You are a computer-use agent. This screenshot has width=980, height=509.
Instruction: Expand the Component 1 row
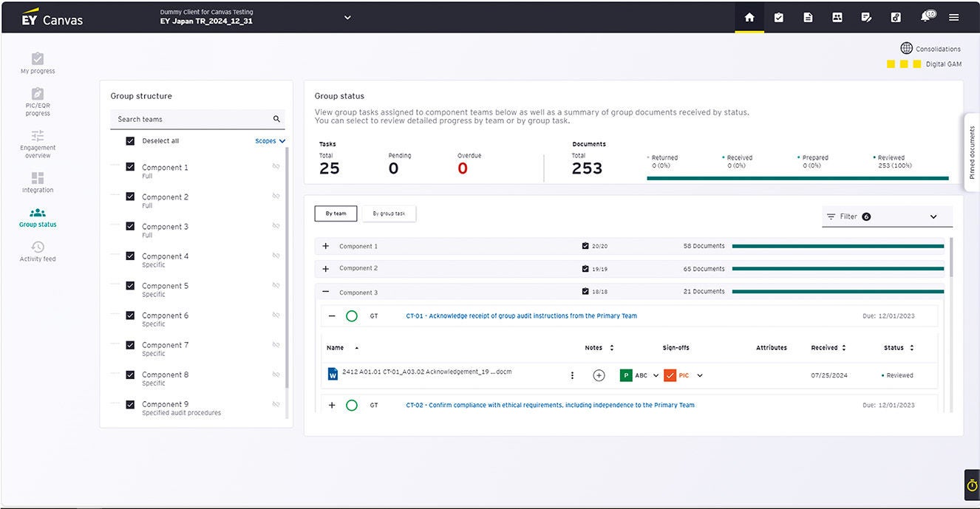(x=326, y=246)
